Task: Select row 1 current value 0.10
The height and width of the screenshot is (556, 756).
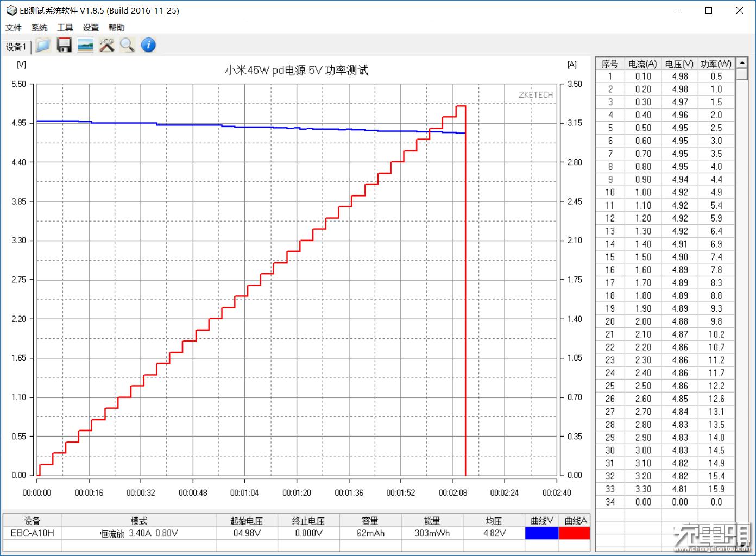Action: point(643,77)
